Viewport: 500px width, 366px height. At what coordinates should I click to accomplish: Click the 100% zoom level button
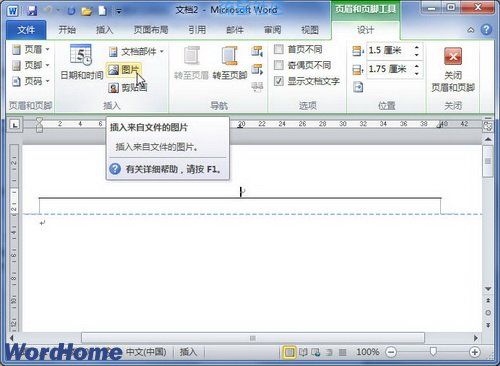[x=368, y=352]
